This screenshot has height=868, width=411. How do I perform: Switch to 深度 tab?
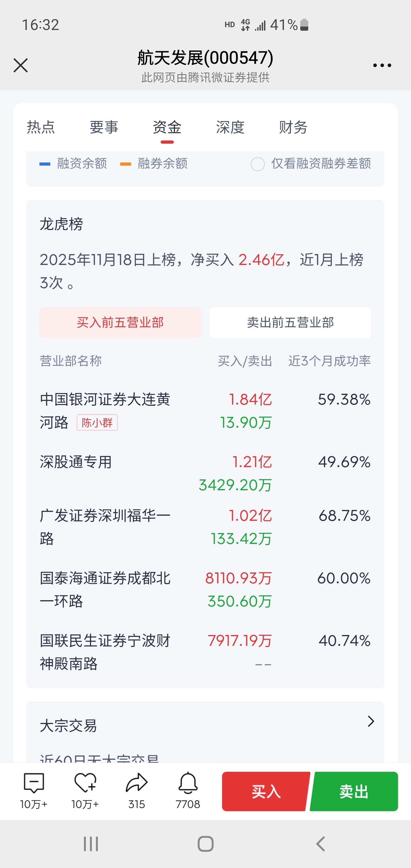point(230,127)
